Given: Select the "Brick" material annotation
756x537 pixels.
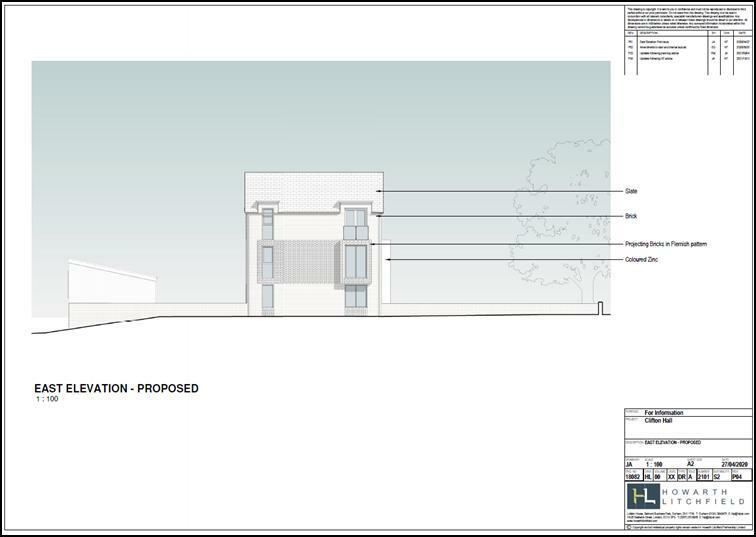Looking at the screenshot, I should [x=631, y=216].
